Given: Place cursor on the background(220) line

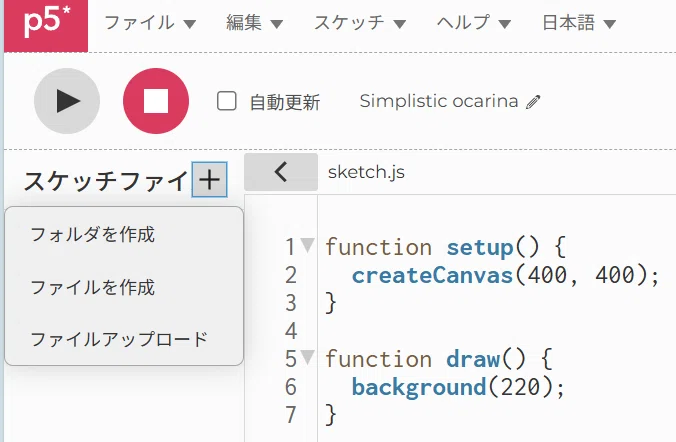Looking at the screenshot, I should point(457,387).
